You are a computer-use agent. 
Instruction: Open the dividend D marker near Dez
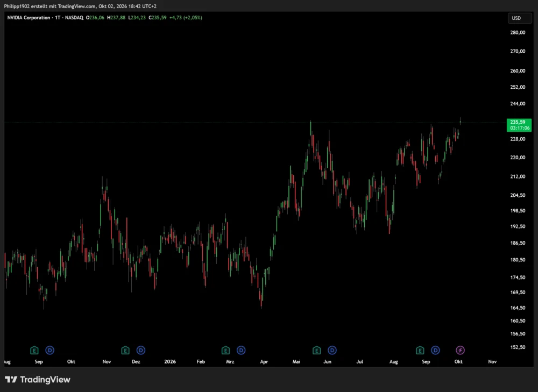pyautogui.click(x=141, y=350)
